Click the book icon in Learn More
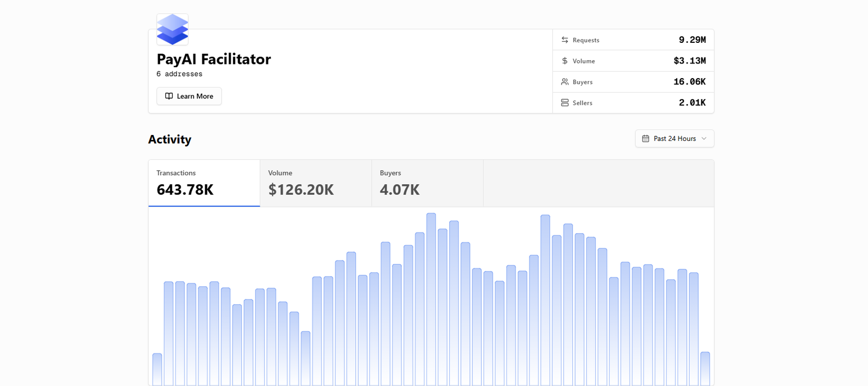This screenshot has height=386, width=868. coord(169,96)
